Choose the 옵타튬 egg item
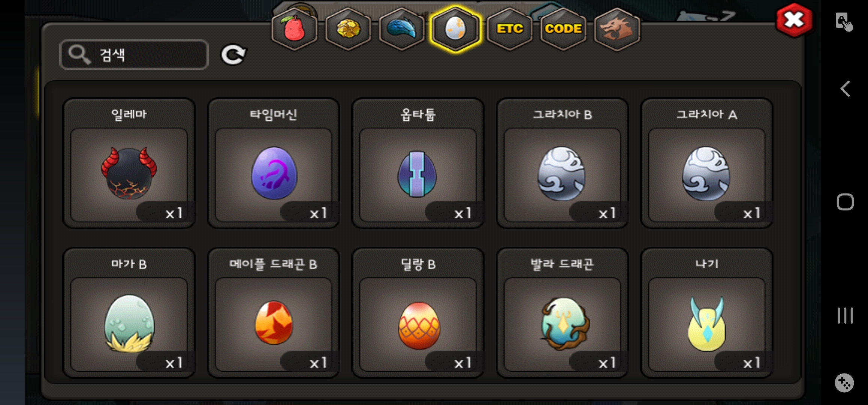The width and height of the screenshot is (868, 405). point(418,163)
